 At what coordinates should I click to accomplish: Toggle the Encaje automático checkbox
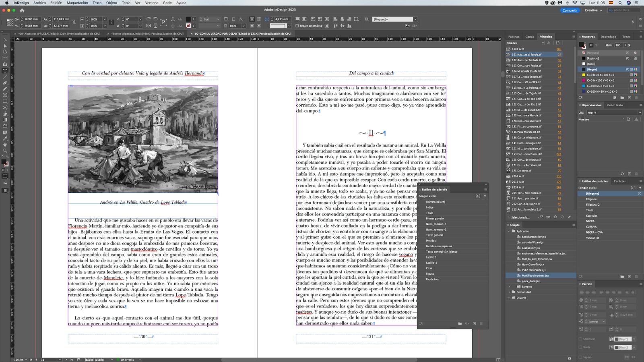(297, 26)
